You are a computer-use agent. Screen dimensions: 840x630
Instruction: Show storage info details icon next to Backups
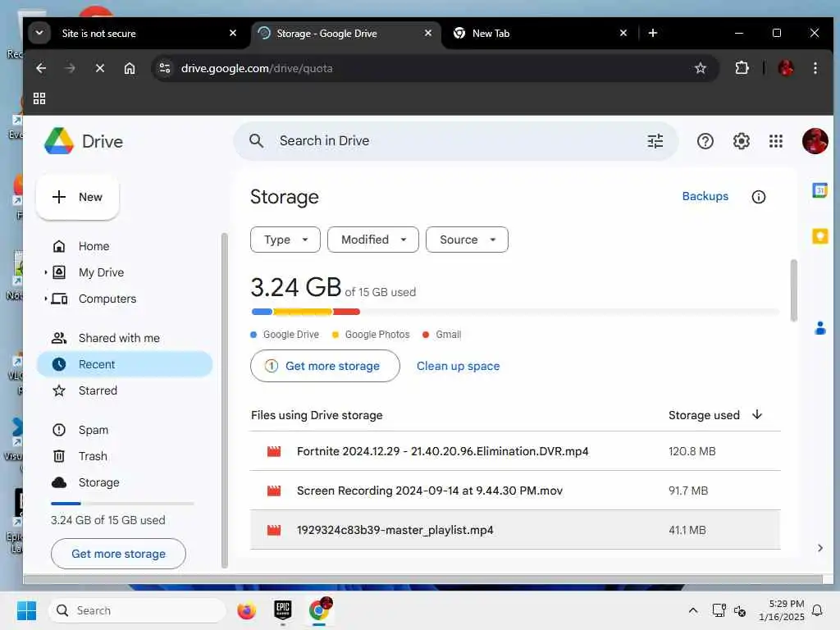pos(758,197)
